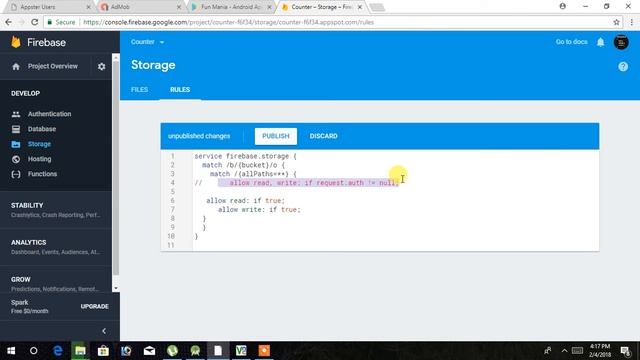Open Chrome three-dot menu

click(x=631, y=22)
